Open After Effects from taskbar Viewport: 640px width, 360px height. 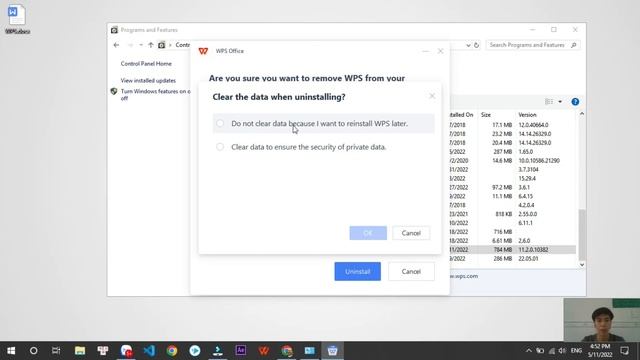tap(241, 351)
